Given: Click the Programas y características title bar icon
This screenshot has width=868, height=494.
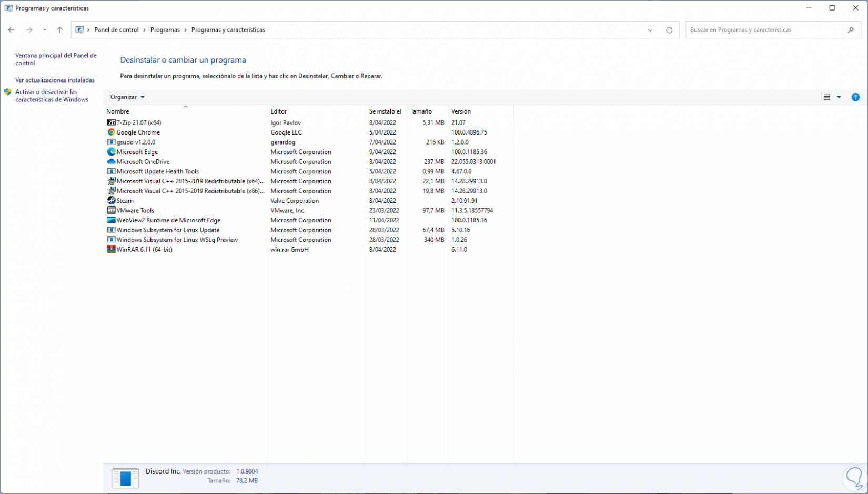Looking at the screenshot, I should [x=8, y=8].
